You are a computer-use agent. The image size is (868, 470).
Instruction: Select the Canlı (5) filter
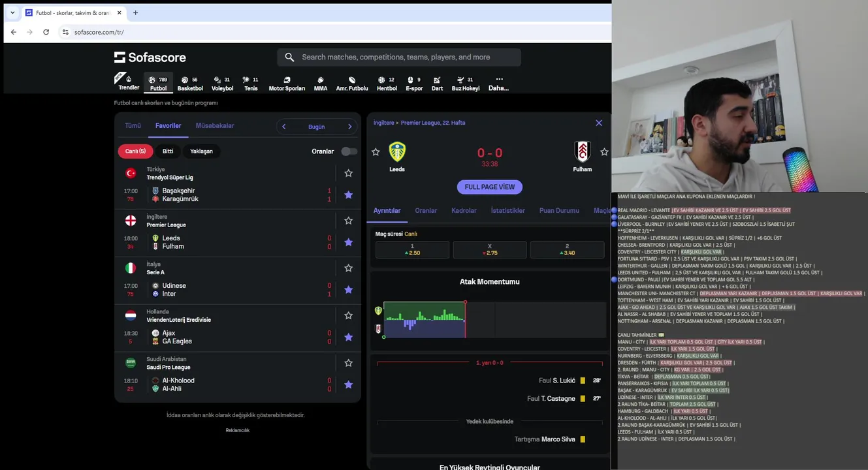135,151
